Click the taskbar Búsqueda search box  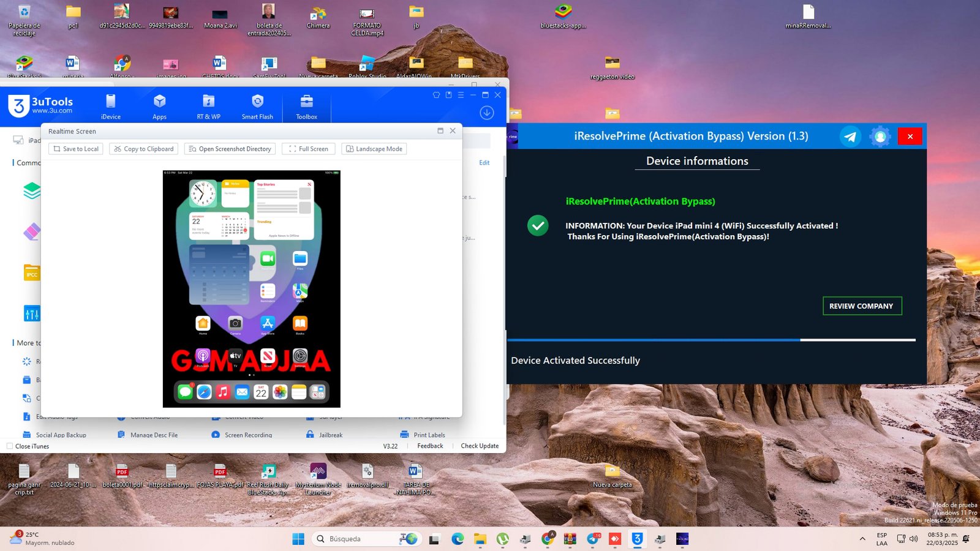point(366,539)
